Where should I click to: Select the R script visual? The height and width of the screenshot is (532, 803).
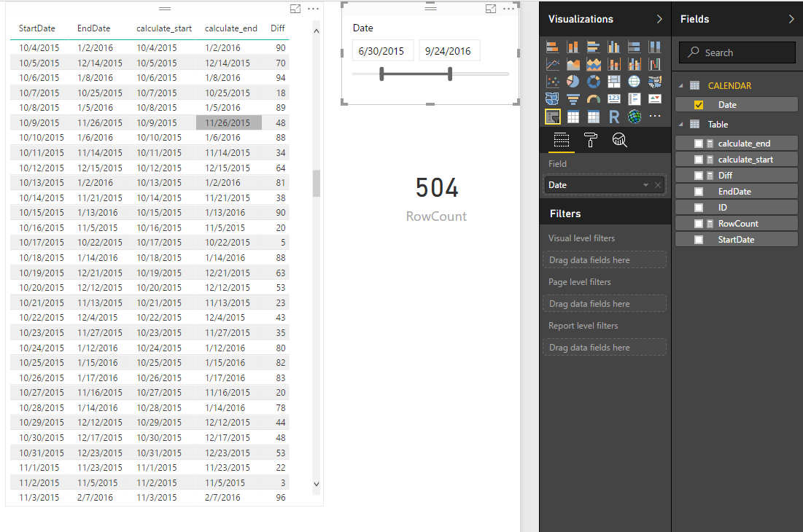(x=613, y=117)
